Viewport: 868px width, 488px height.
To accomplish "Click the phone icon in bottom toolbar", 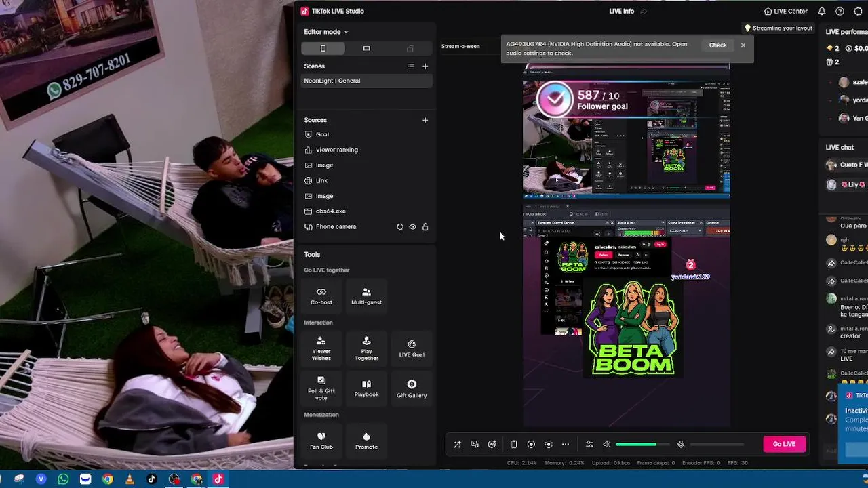I will point(514,445).
